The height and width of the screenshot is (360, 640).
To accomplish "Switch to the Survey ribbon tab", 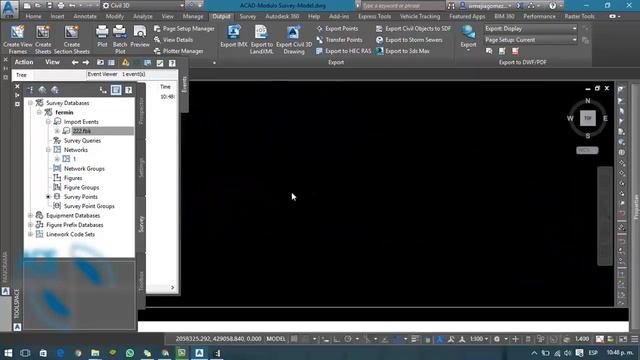I will [x=248, y=16].
